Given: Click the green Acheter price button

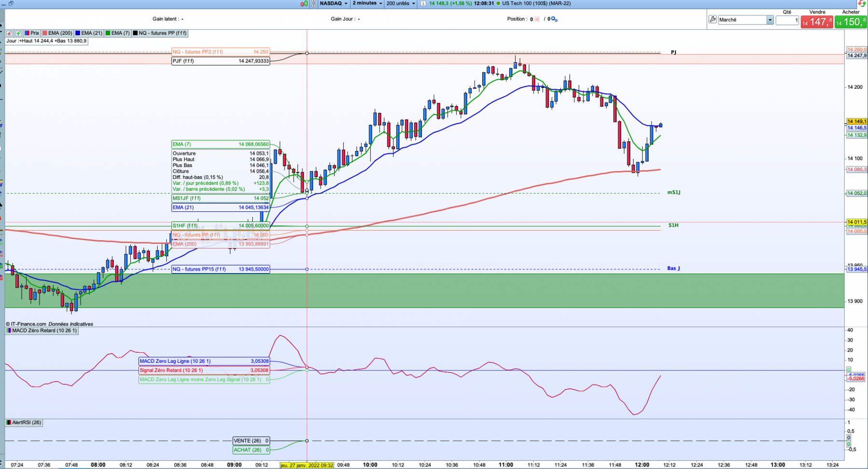Looking at the screenshot, I should 851,22.
